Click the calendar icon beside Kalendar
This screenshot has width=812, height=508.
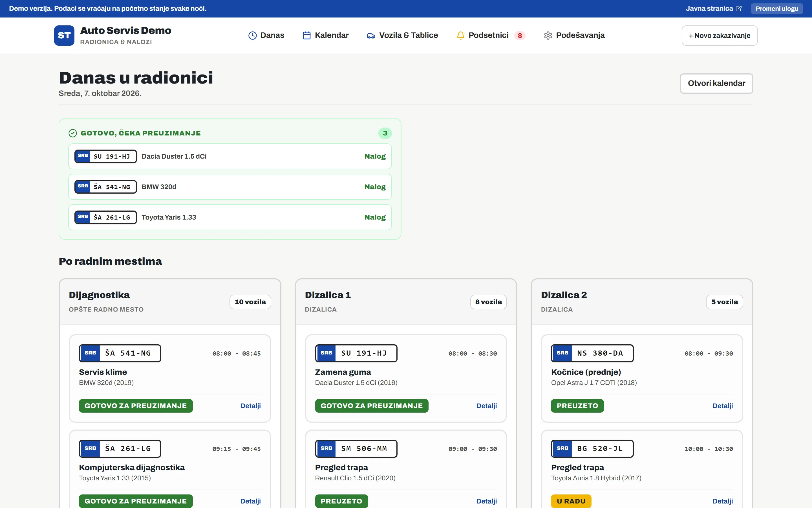coord(307,36)
